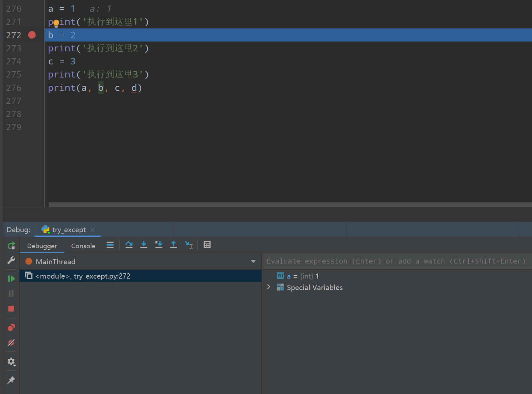Open View Breakpoints dialog
This screenshot has height=394, width=532.
tap(11, 327)
